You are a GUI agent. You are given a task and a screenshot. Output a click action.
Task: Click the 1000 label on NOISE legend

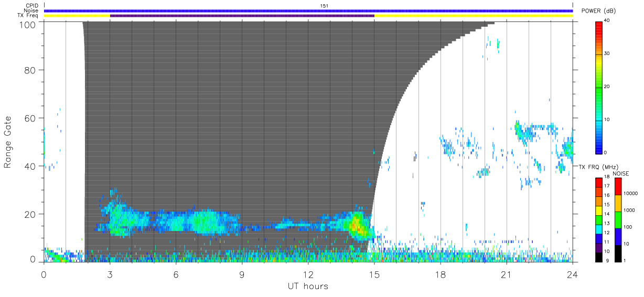630,210
